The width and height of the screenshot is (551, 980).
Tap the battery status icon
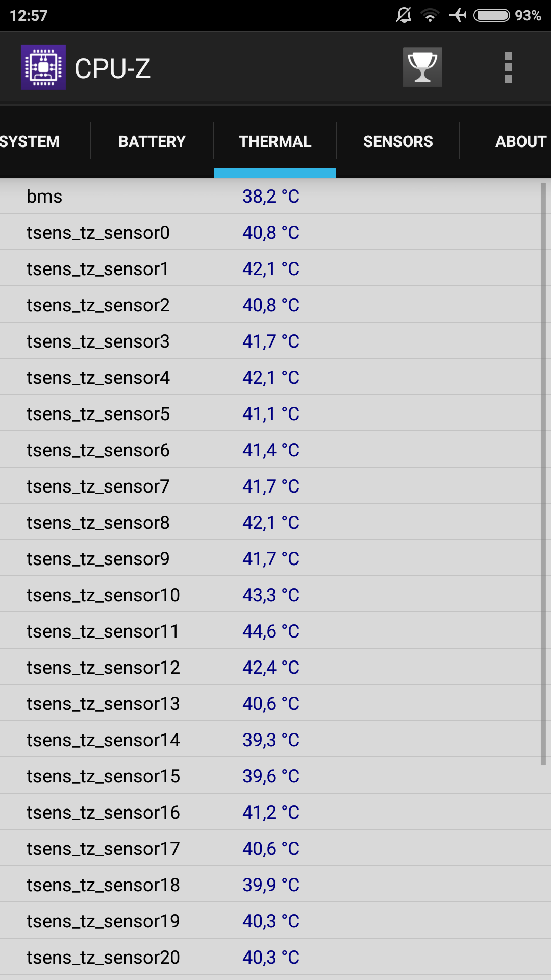(x=491, y=15)
